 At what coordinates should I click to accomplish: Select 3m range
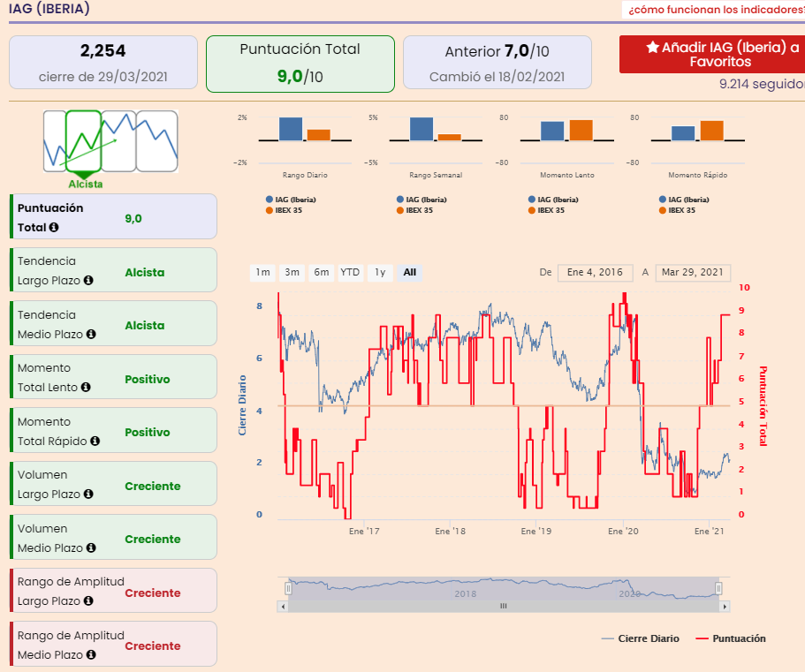pos(292,272)
